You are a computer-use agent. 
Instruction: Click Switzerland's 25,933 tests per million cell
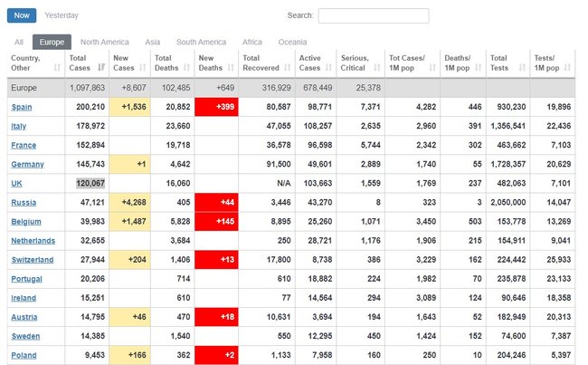pos(553,260)
